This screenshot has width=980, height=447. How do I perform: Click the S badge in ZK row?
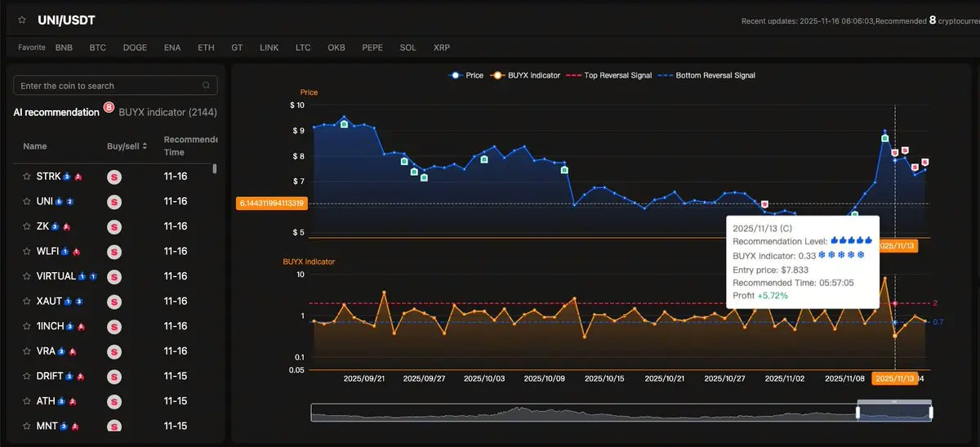click(x=114, y=226)
